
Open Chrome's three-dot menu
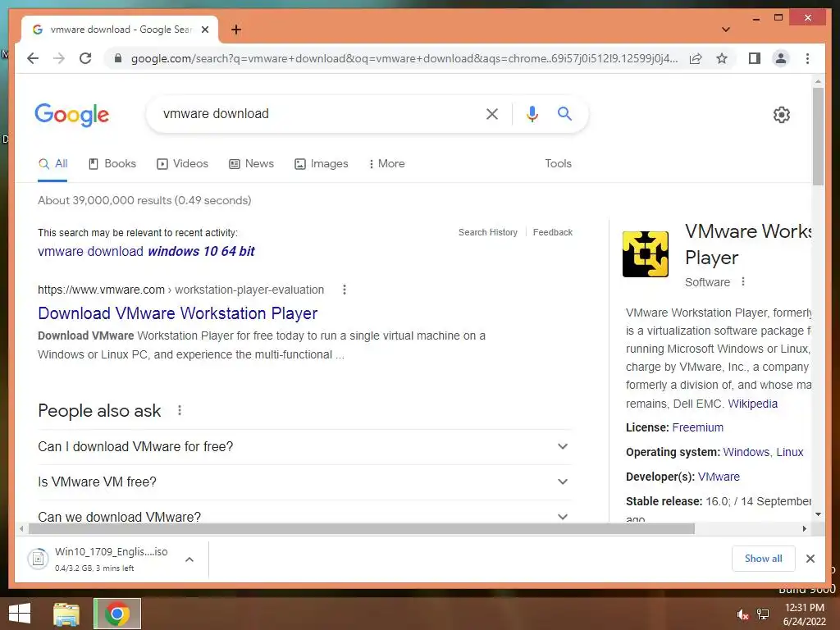pos(807,58)
